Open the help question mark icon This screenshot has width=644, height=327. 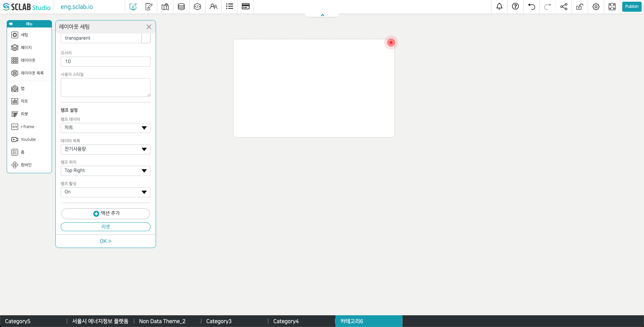tap(516, 7)
